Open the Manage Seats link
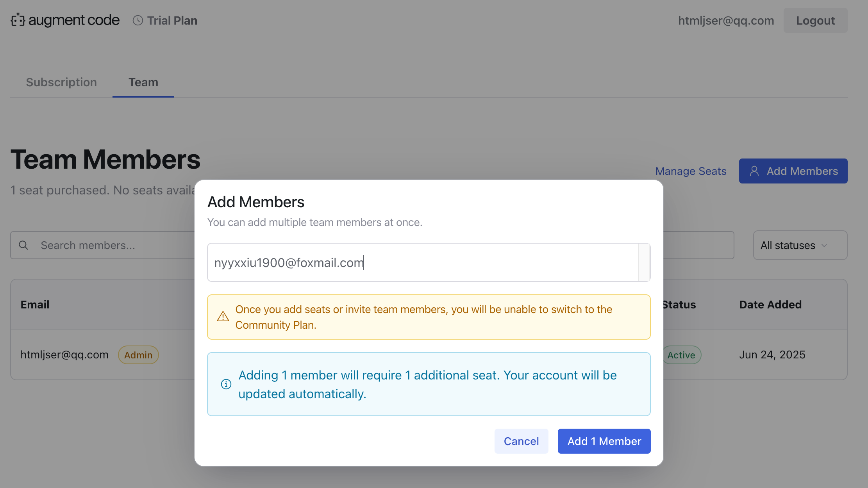868x488 pixels. [691, 171]
